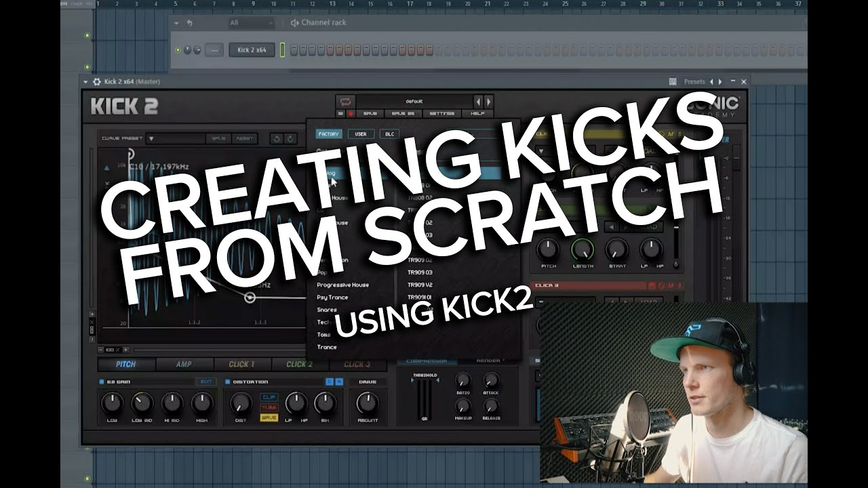868x488 pixels.
Task: Select the distortion C mode button
Action: (330, 382)
